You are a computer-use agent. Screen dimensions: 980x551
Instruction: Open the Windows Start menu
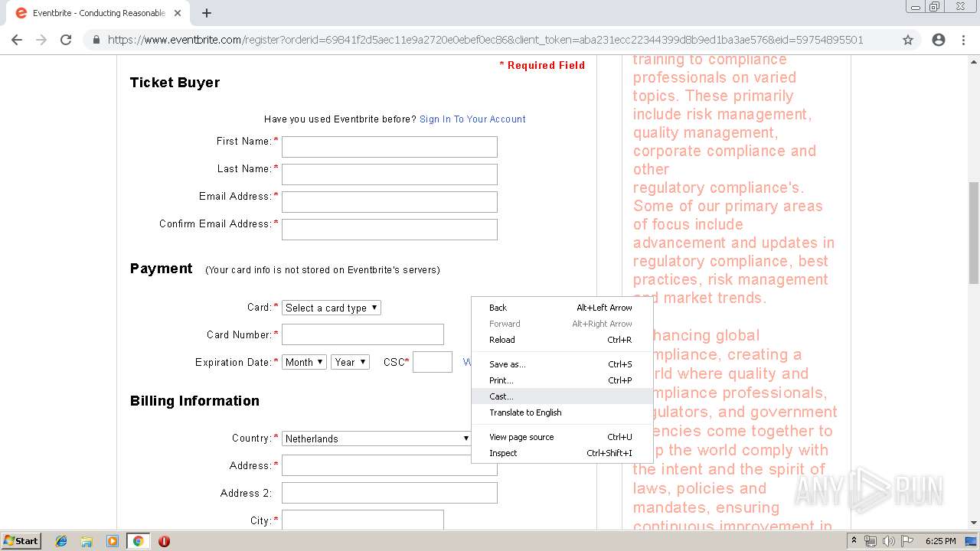click(x=21, y=540)
